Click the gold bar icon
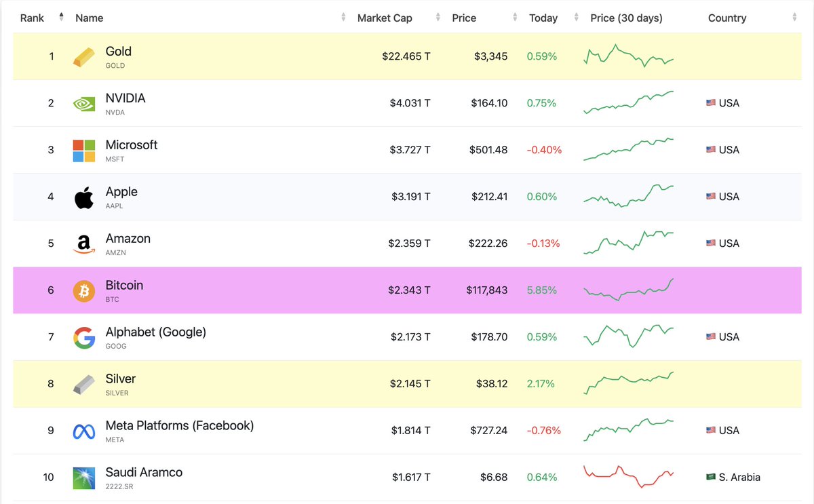Viewport: 814px width, 504px height. point(83,56)
